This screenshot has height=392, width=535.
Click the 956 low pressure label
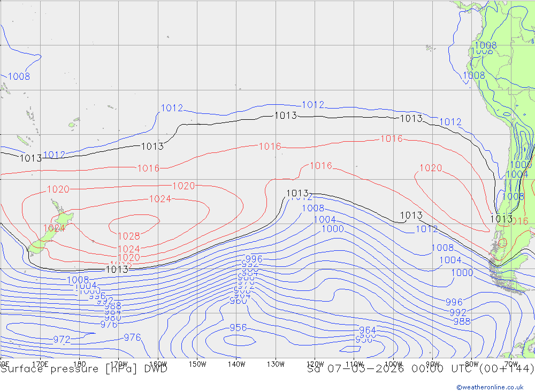(x=238, y=327)
